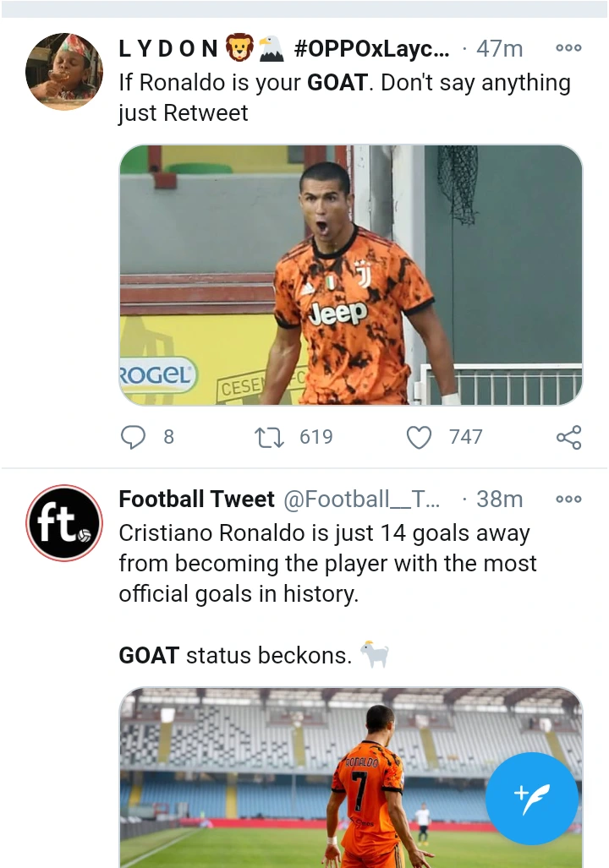Open Football Tweet's ft profile avatar
This screenshot has width=609, height=868.
[64, 523]
